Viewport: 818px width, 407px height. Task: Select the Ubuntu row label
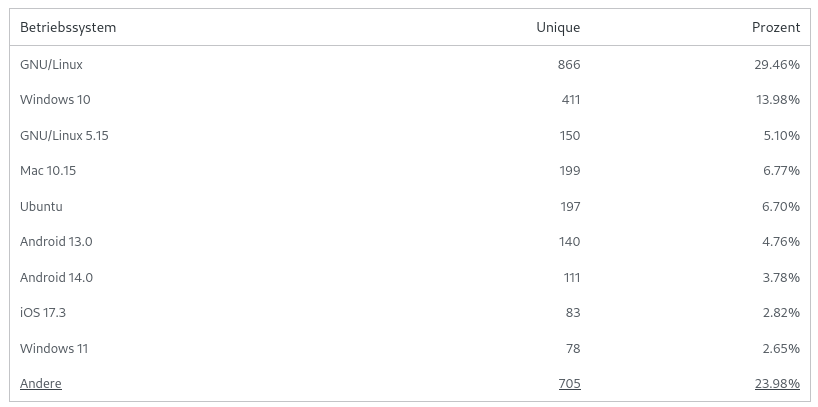pos(41,206)
